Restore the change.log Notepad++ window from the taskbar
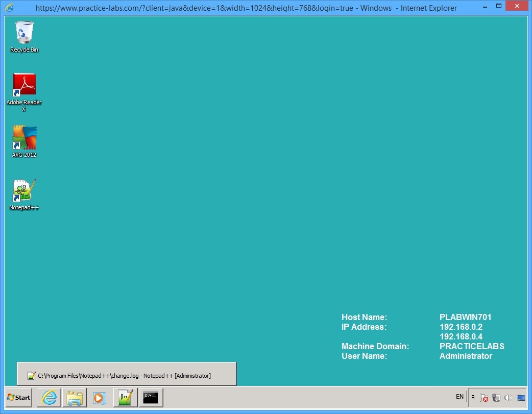Image resolution: width=532 pixels, height=414 pixels. click(x=126, y=374)
